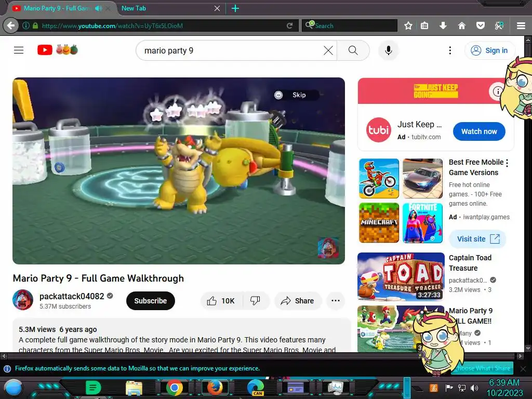Close the New Tab tab
This screenshot has width=532, height=399.
tap(217, 8)
